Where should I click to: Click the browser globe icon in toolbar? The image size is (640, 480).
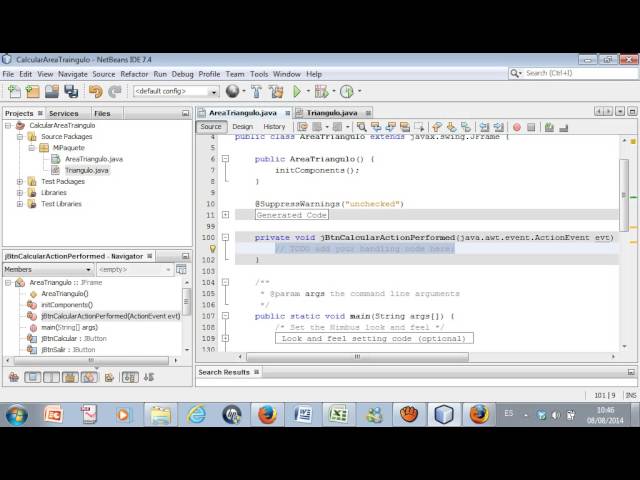coord(233,91)
